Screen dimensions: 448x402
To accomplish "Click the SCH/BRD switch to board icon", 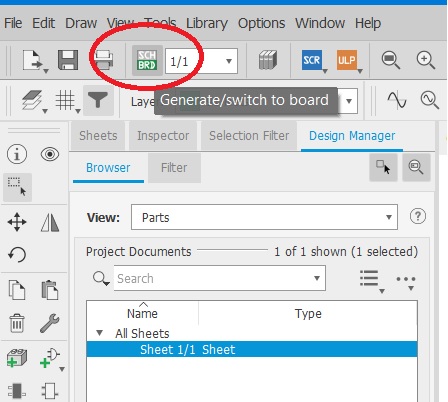I will coord(147,60).
